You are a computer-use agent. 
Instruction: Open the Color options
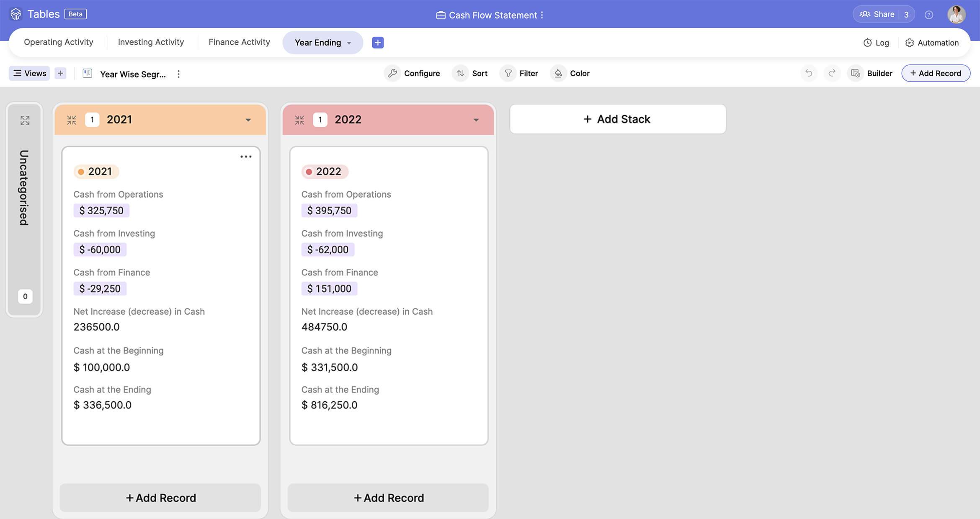(570, 73)
